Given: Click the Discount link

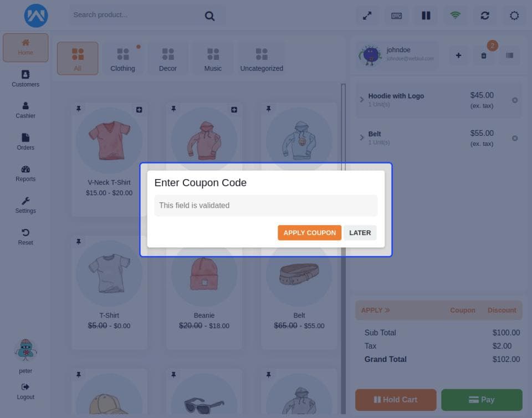Looking at the screenshot, I should [x=502, y=310].
